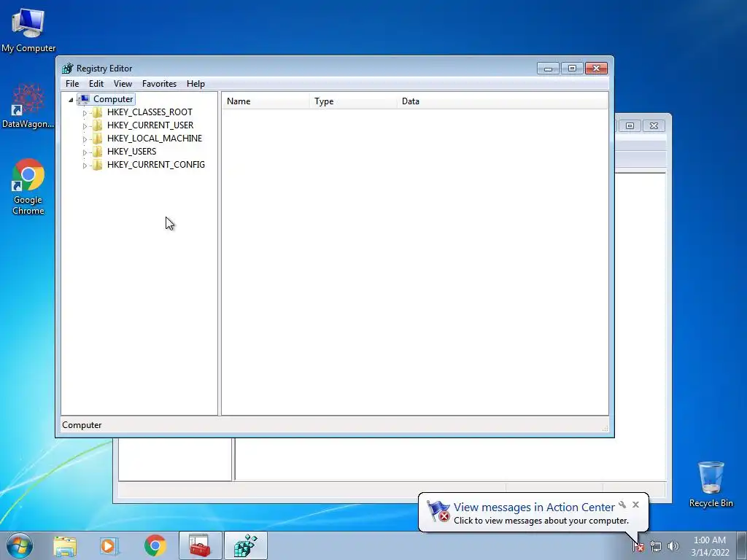Expand the HKEY_CURRENT_USER key

(x=85, y=126)
